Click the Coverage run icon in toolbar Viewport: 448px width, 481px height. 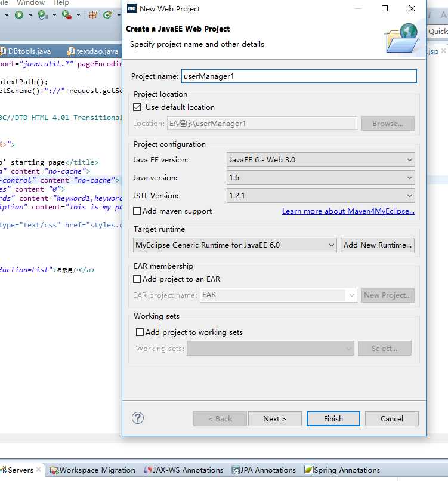point(42,15)
